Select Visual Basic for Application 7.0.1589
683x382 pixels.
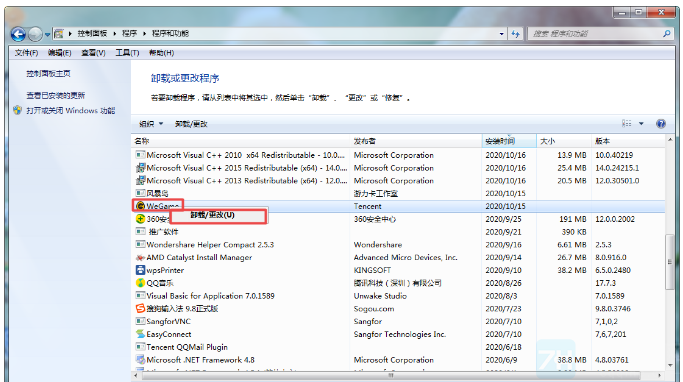pos(210,296)
